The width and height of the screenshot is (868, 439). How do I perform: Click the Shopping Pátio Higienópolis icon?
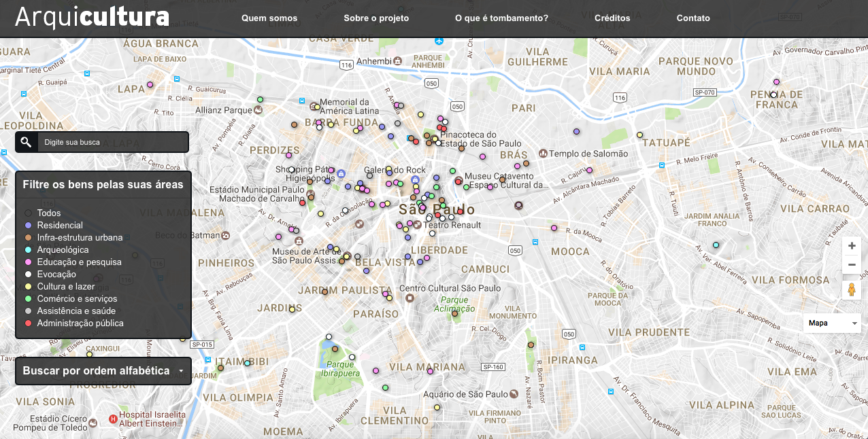(x=341, y=173)
